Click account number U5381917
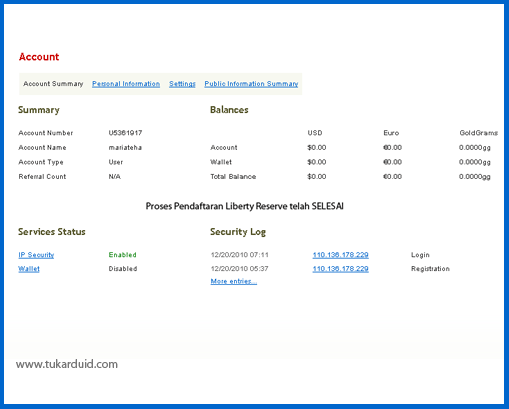This screenshot has width=509, height=409. pos(125,133)
